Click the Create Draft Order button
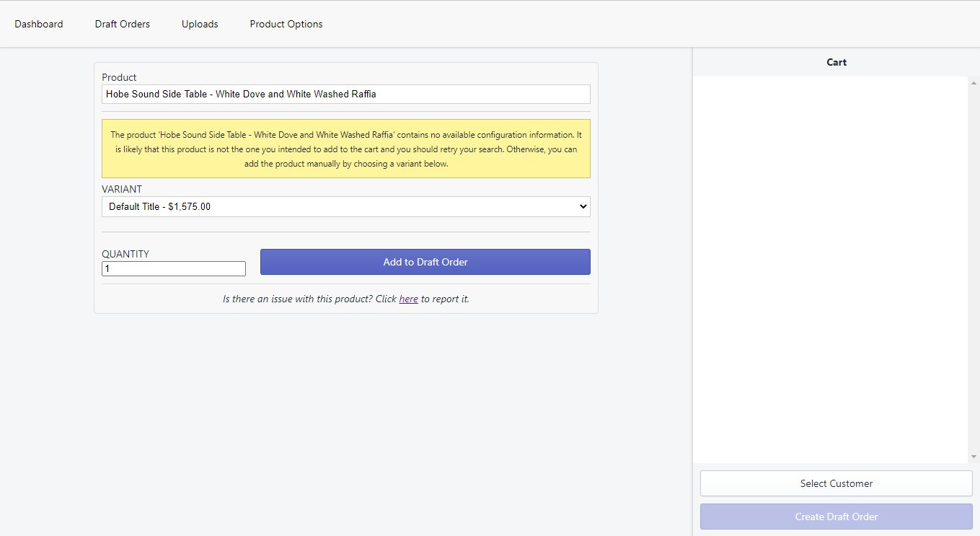The width and height of the screenshot is (980, 536). [x=836, y=517]
